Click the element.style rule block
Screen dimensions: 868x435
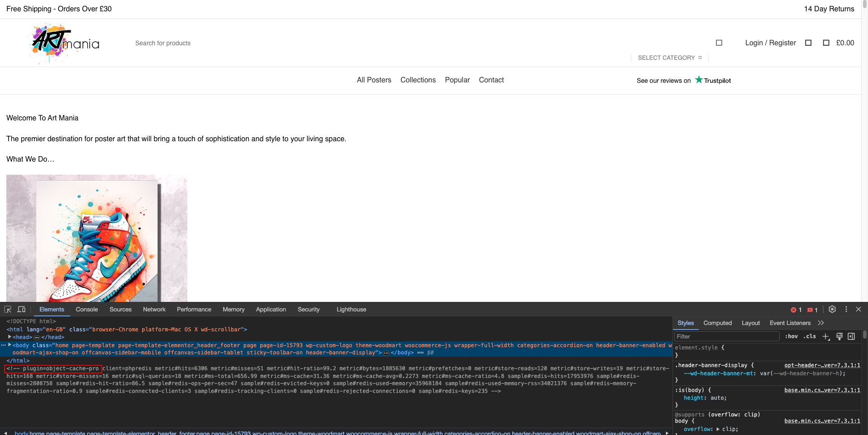pos(767,351)
